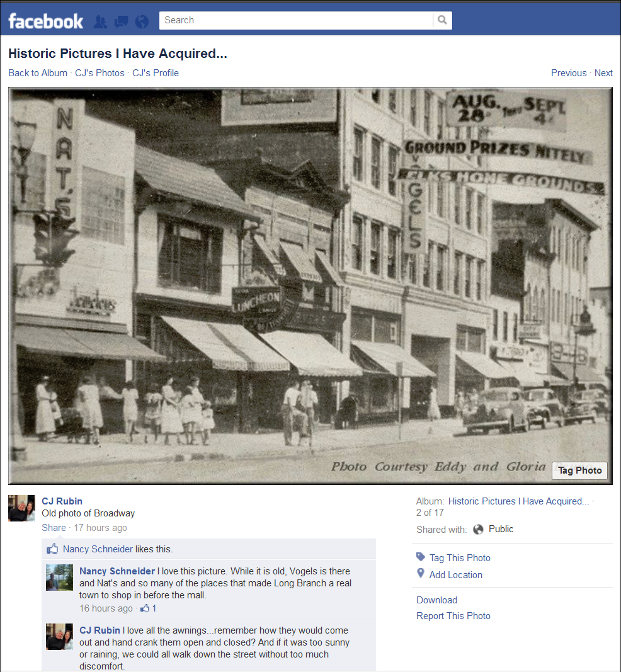Click the Facebook logo
Screen dimensions: 621x672
[x=45, y=21]
